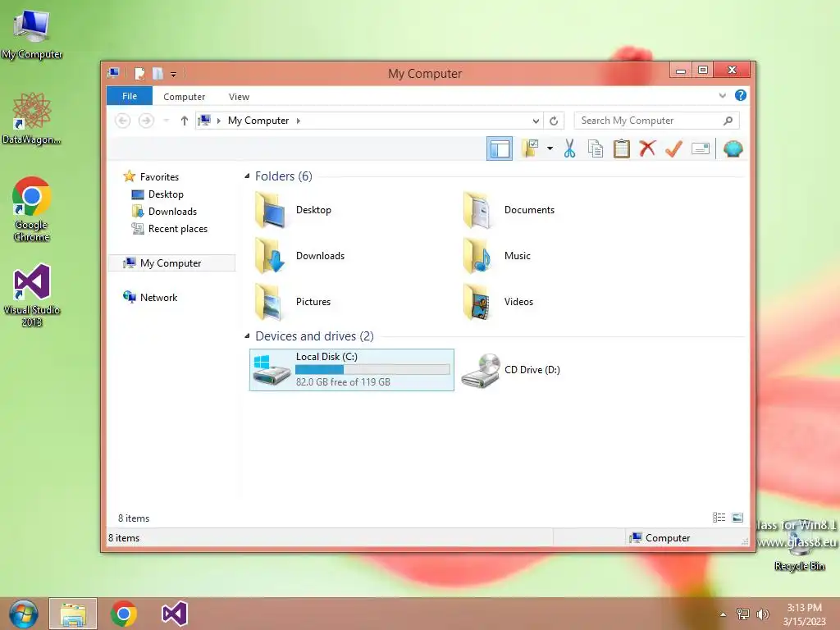Open the dropdown arrow beside folder options
The image size is (840, 630).
point(550,148)
